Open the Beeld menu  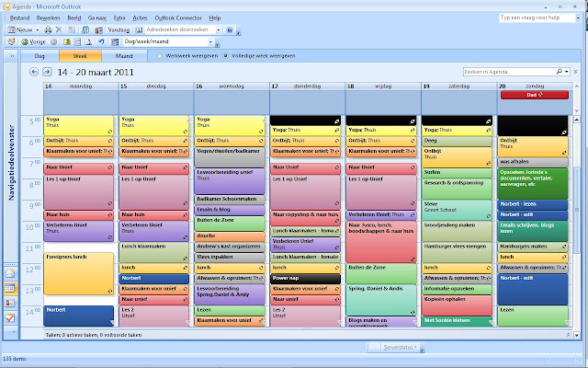[73, 17]
